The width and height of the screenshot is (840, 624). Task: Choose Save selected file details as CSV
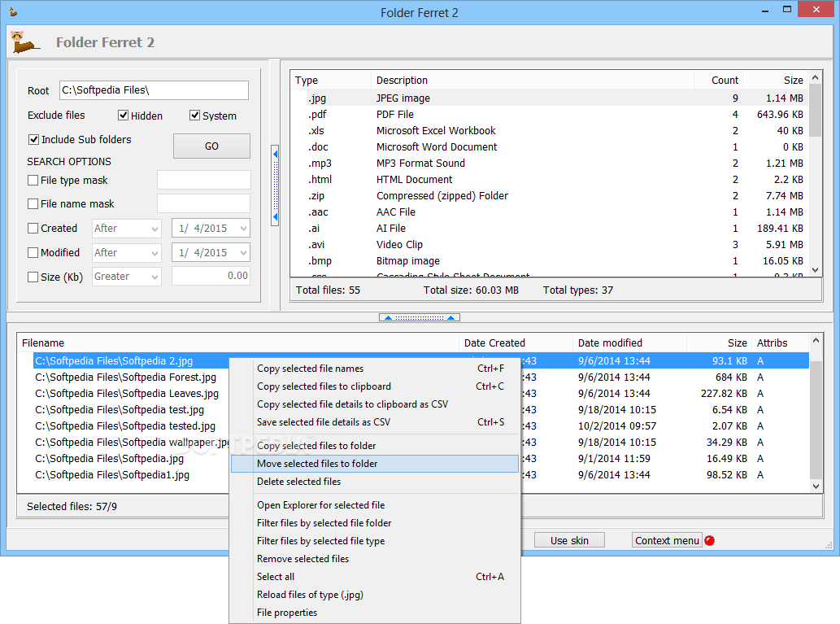point(375,422)
